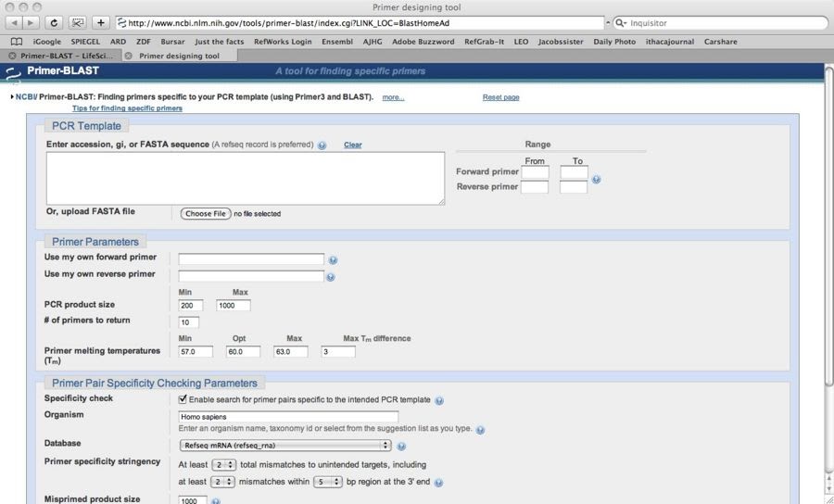Click the browser URL address bar
The height and width of the screenshot is (504, 834).
360,23
